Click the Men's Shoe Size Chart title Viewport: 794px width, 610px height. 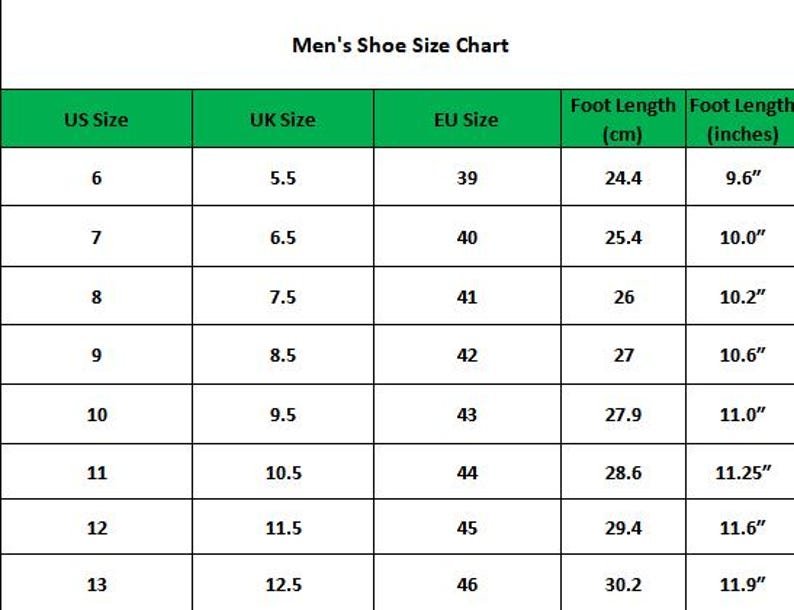coord(400,45)
